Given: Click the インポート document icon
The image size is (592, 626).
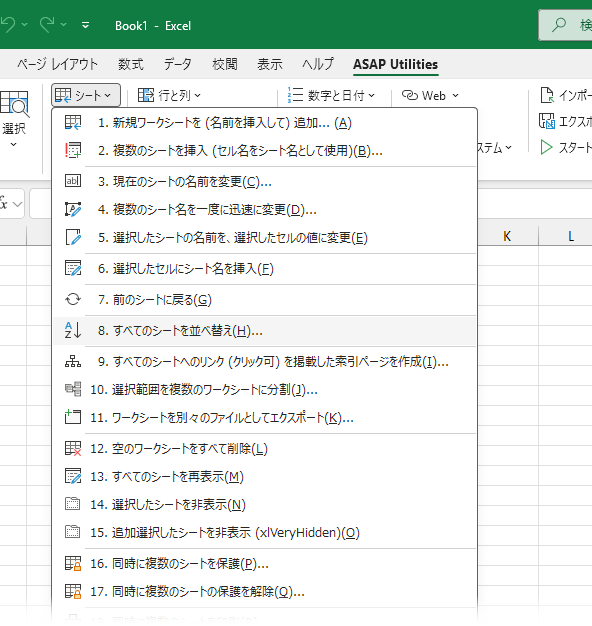Looking at the screenshot, I should [x=546, y=95].
